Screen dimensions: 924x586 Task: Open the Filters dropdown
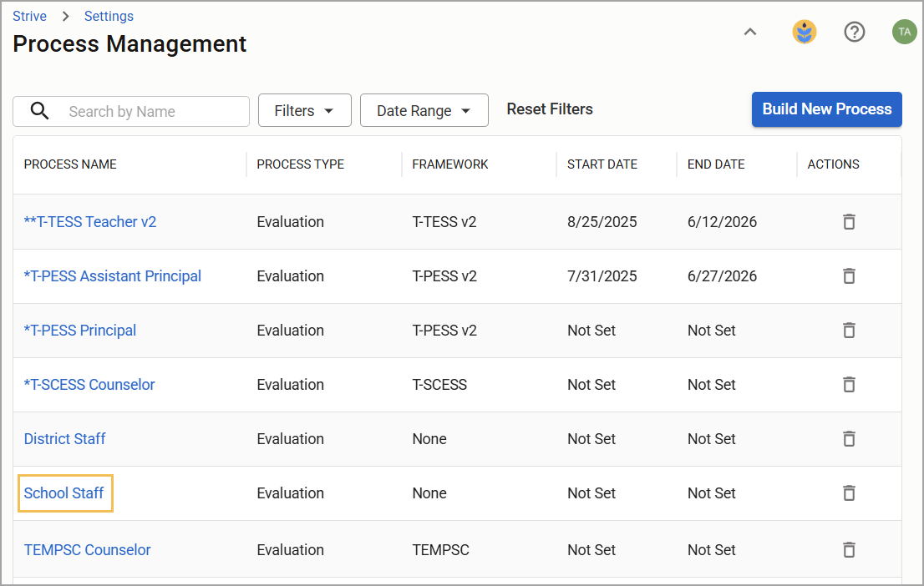[305, 110]
